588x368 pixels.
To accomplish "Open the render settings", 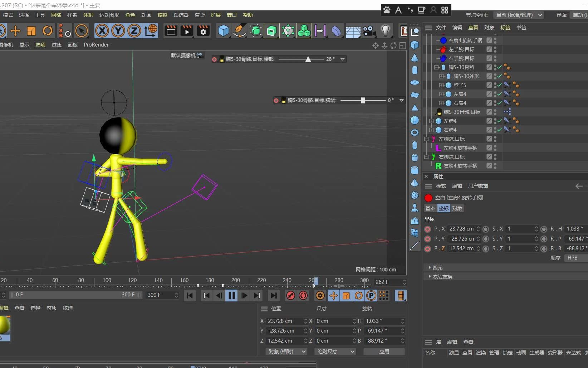I will coord(203,31).
